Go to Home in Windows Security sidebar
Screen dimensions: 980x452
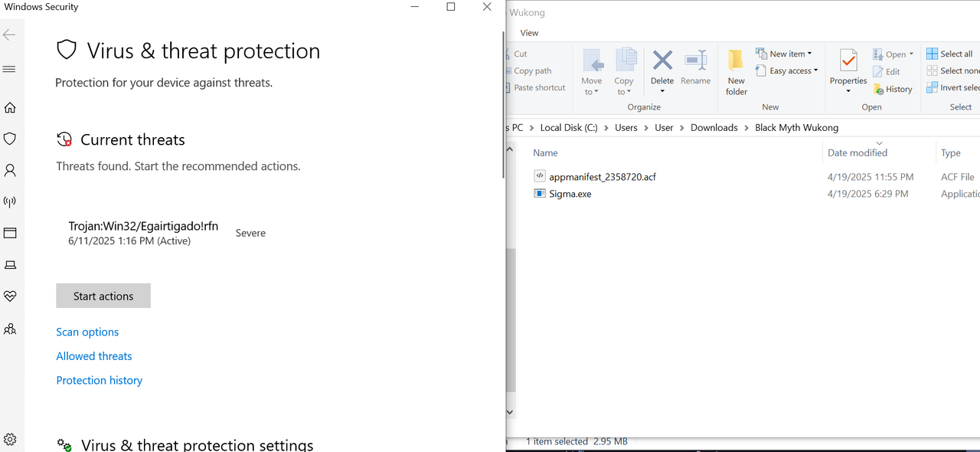tap(10, 107)
